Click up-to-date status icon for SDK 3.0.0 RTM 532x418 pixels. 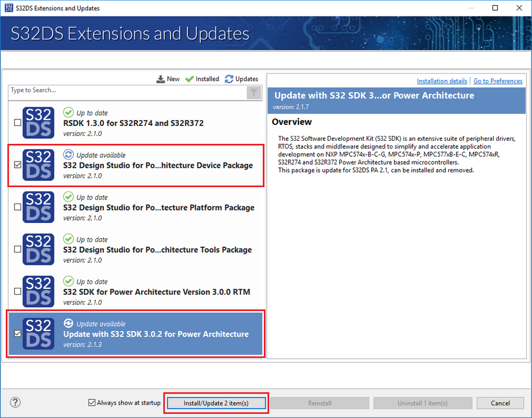click(68, 281)
